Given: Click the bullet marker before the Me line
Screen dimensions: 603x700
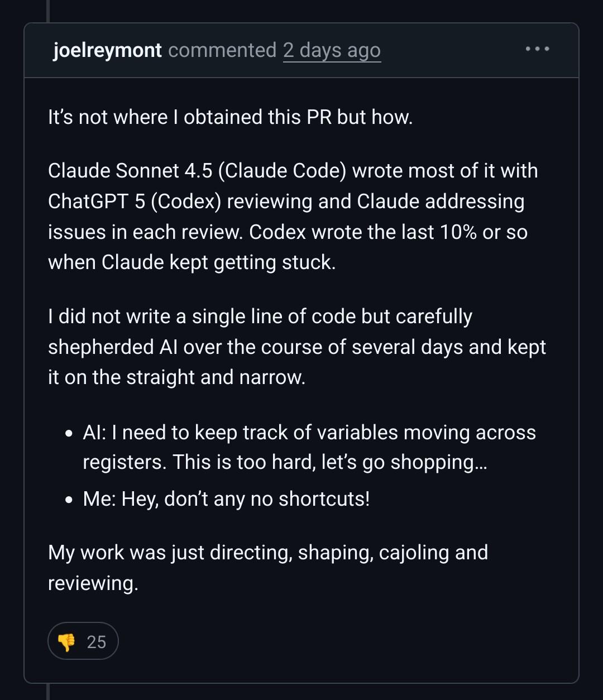Looking at the screenshot, I should coord(69,500).
